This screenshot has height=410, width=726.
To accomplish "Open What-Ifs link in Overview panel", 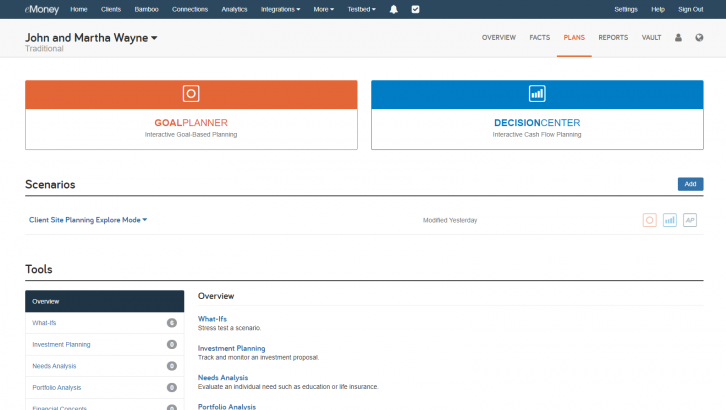I will 212,319.
